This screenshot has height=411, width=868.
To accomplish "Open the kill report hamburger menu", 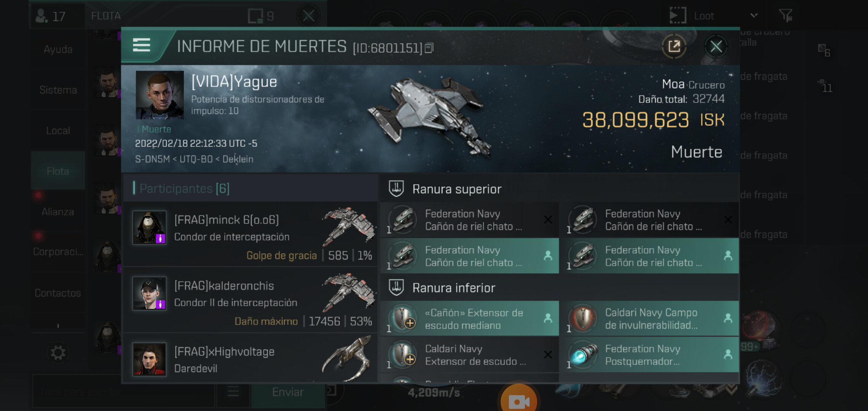I will (x=141, y=45).
